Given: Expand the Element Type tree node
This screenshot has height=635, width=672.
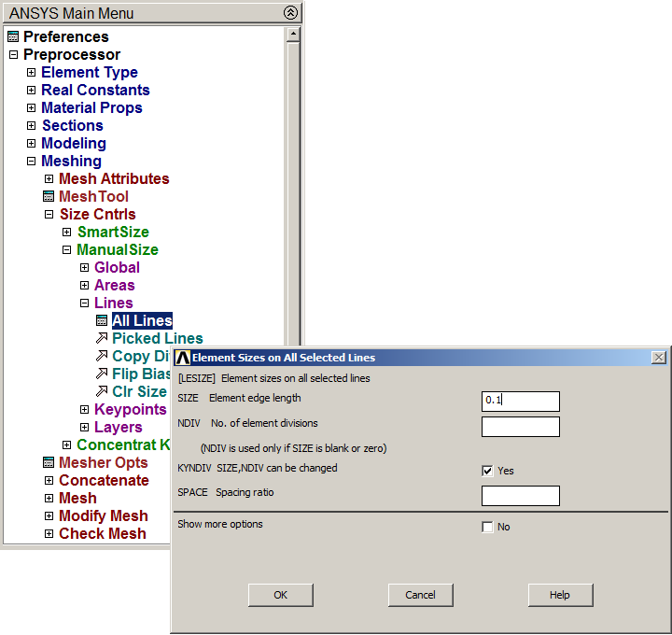Looking at the screenshot, I should coord(31,73).
